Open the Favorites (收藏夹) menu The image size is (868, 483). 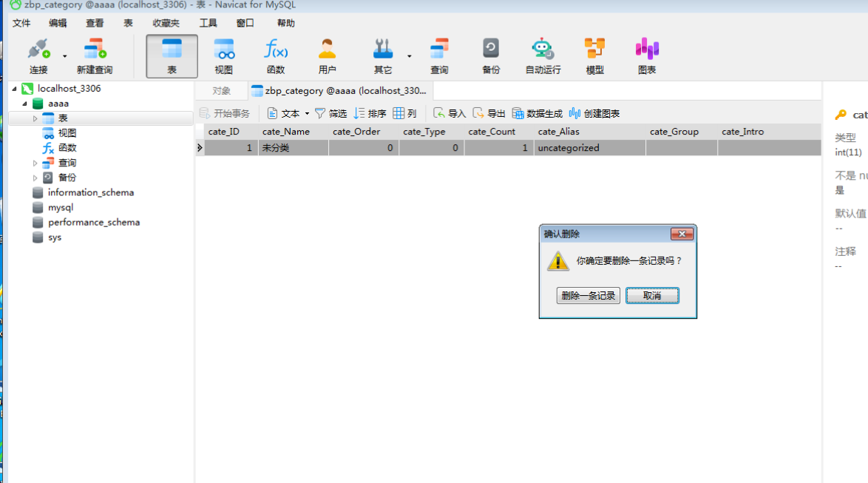pyautogui.click(x=166, y=23)
